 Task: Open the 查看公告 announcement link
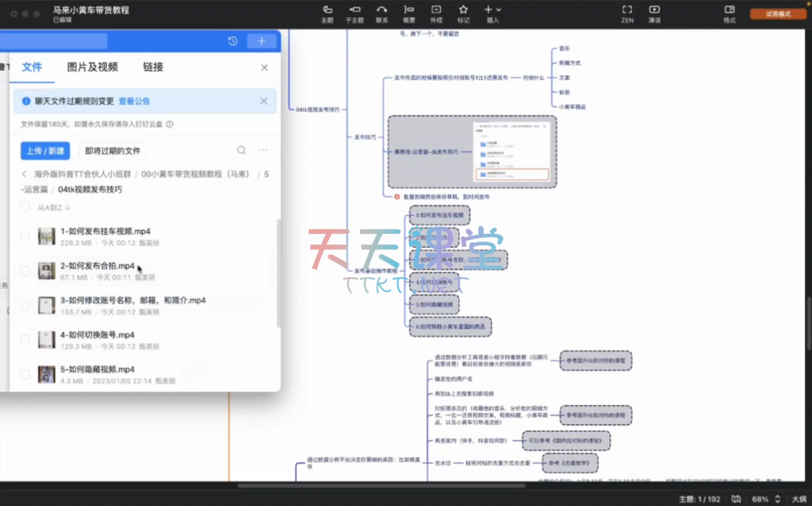point(134,102)
